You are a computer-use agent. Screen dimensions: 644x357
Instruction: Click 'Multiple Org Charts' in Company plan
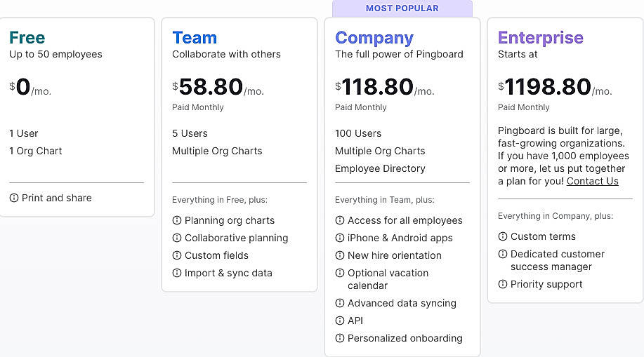coord(380,151)
